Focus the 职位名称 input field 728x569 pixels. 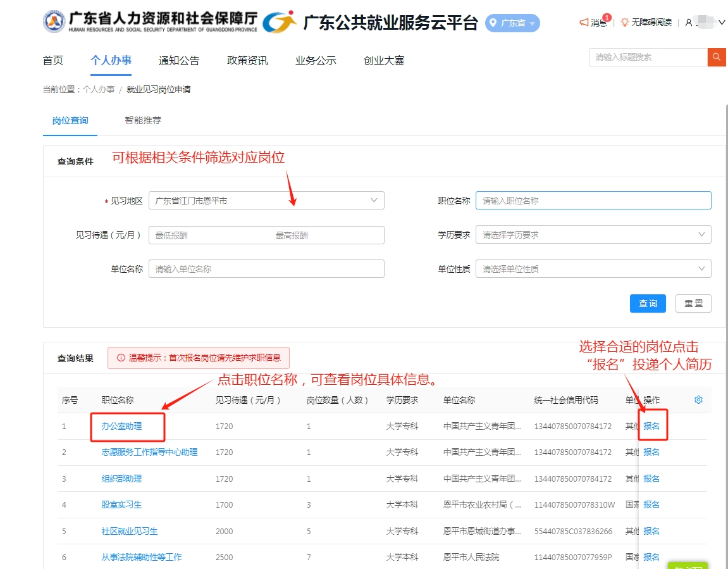pyautogui.click(x=593, y=201)
